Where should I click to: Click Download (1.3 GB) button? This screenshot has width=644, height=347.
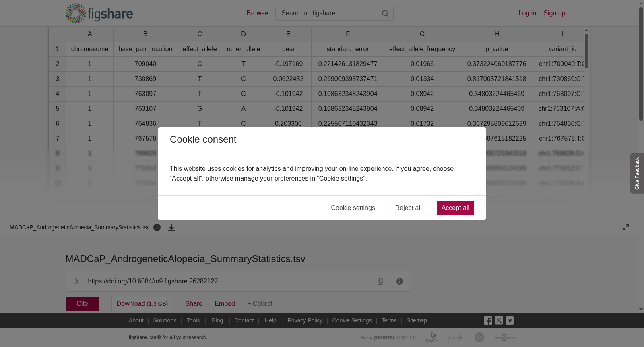click(x=142, y=304)
